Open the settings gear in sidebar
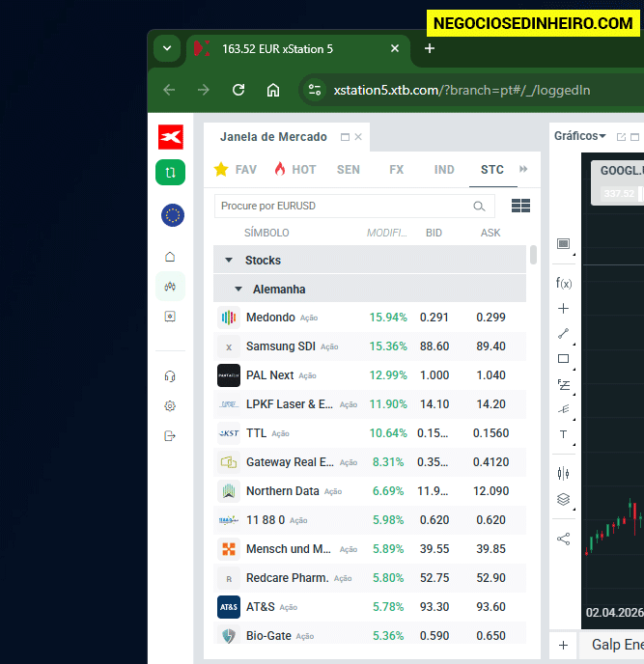644x664 pixels. point(170,405)
